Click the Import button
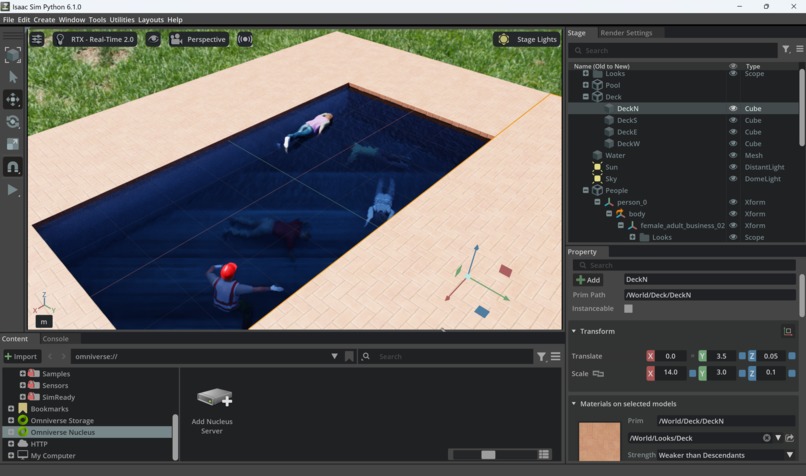Screen dimensions: 806x476 point(21,356)
